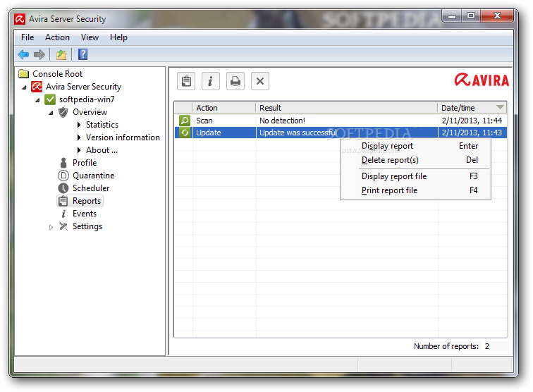The width and height of the screenshot is (533, 392).
Task: Collapse the Avira Server Security tree node
Action: 24,87
